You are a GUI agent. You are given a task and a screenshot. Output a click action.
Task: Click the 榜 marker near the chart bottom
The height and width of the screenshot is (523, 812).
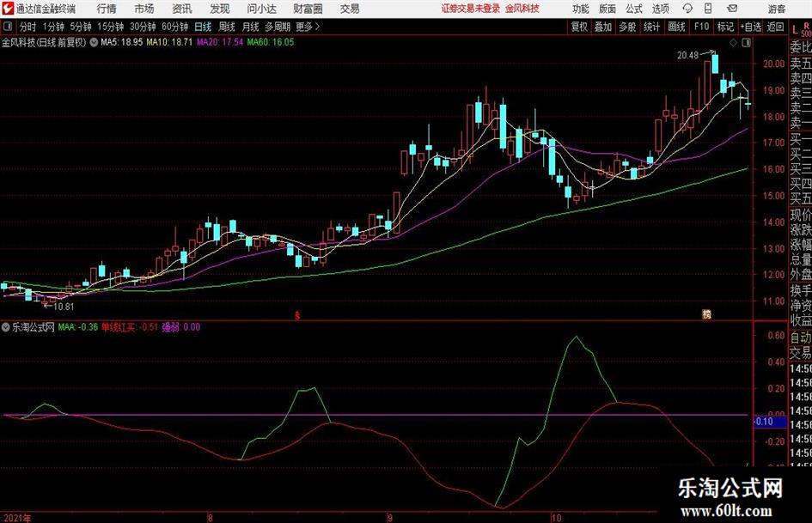tap(706, 313)
